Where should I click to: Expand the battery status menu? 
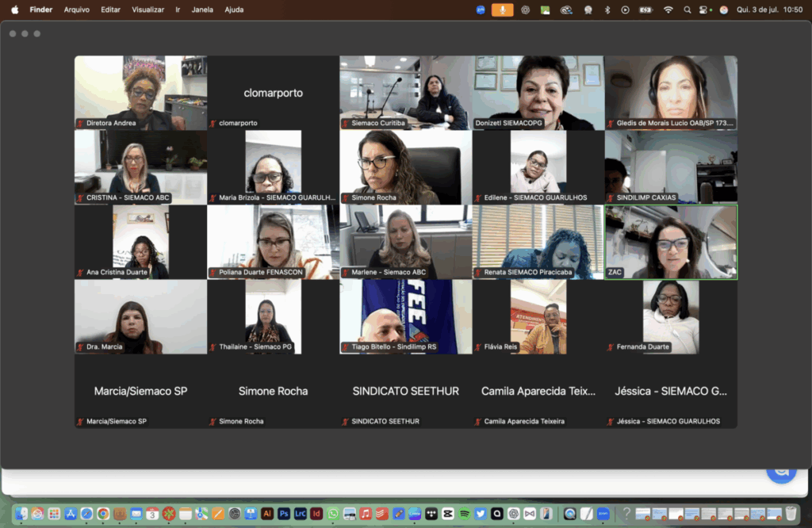point(645,10)
